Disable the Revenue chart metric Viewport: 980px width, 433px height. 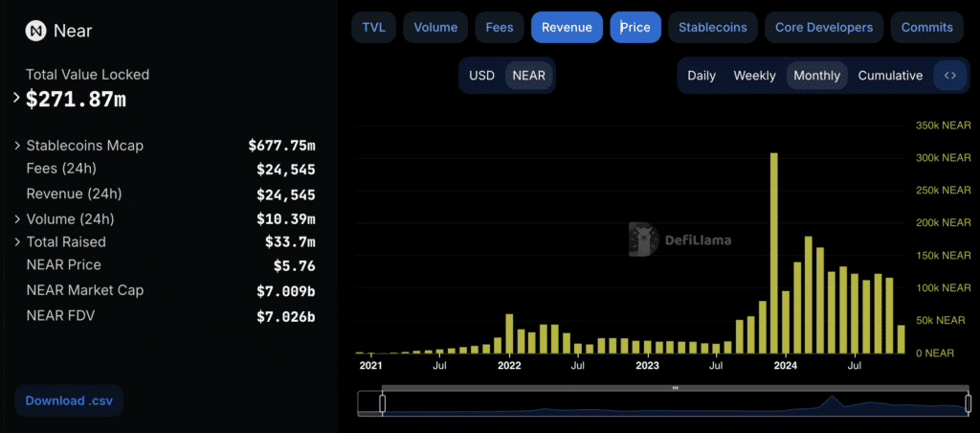[x=567, y=28]
